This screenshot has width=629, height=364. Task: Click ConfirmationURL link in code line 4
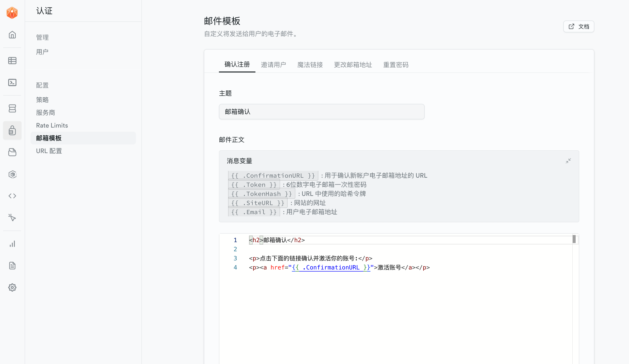[x=331, y=267]
